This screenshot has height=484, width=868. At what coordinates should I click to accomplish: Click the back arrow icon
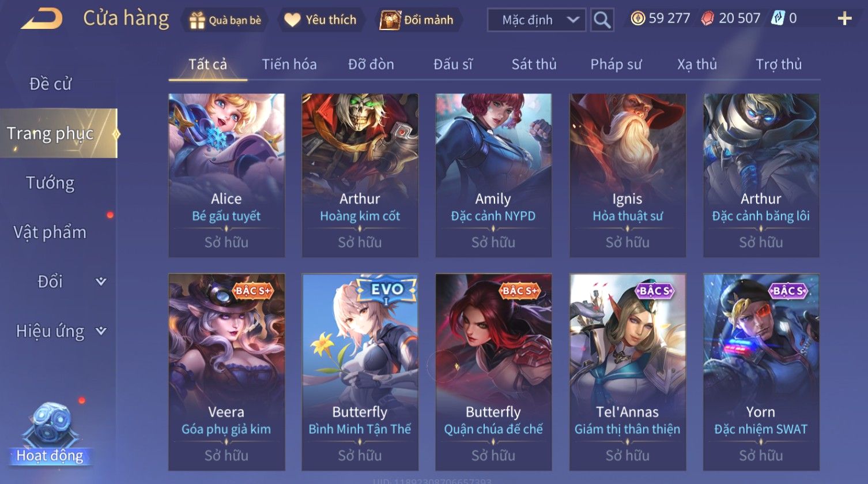[x=42, y=19]
